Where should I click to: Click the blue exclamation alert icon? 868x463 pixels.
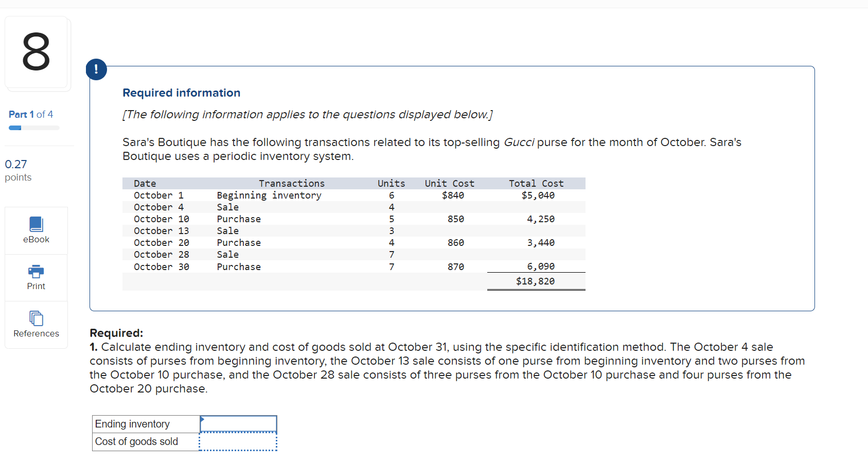96,69
